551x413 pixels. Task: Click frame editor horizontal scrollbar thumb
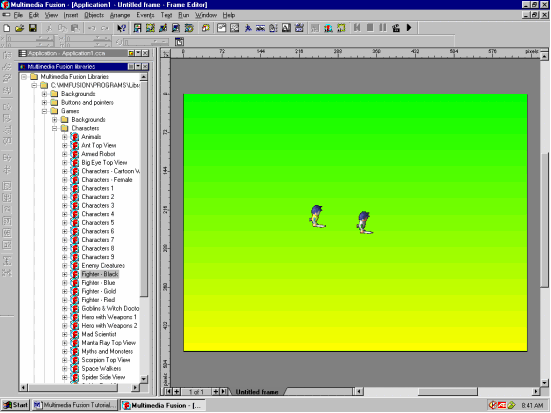[x=447, y=391]
